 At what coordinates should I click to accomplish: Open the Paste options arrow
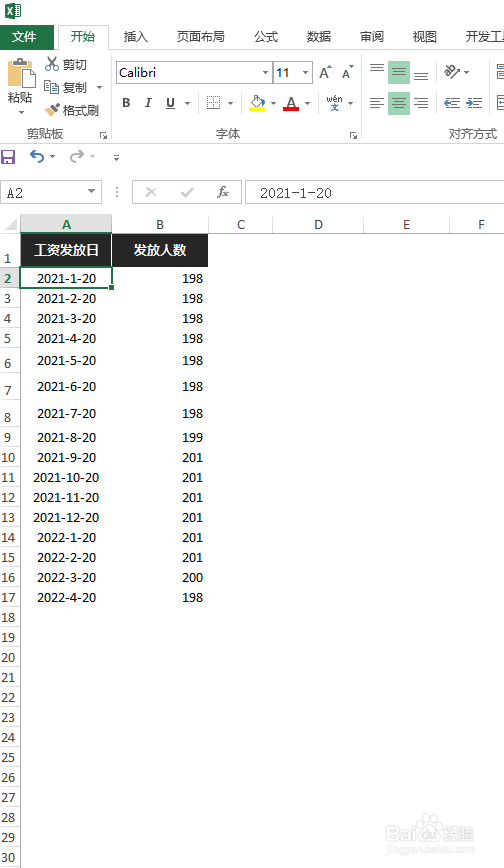[x=22, y=112]
